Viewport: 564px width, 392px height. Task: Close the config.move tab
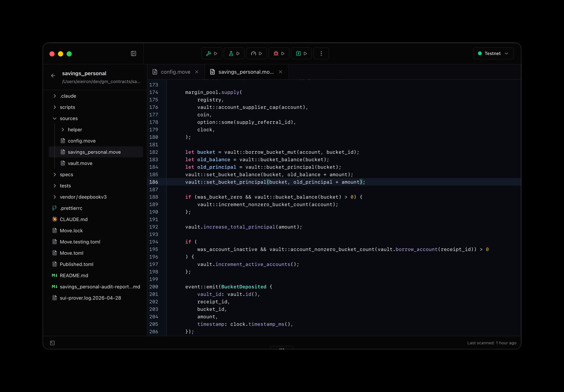(197, 72)
